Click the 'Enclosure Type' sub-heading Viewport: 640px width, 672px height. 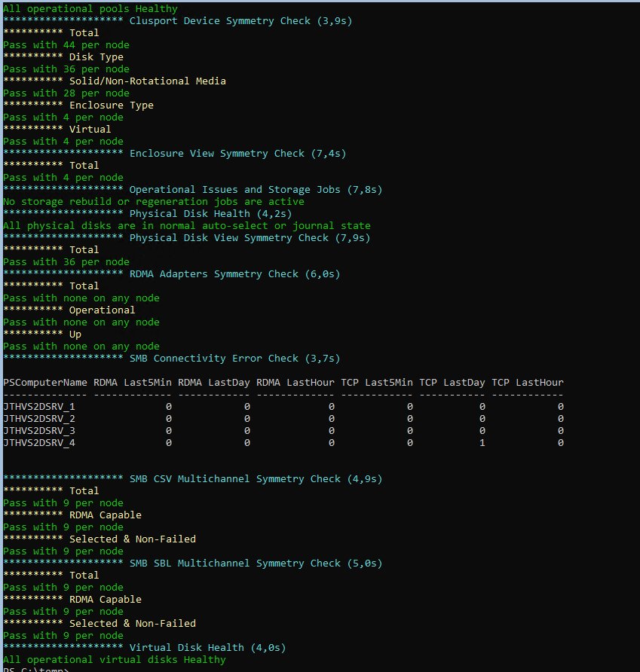coord(111,105)
